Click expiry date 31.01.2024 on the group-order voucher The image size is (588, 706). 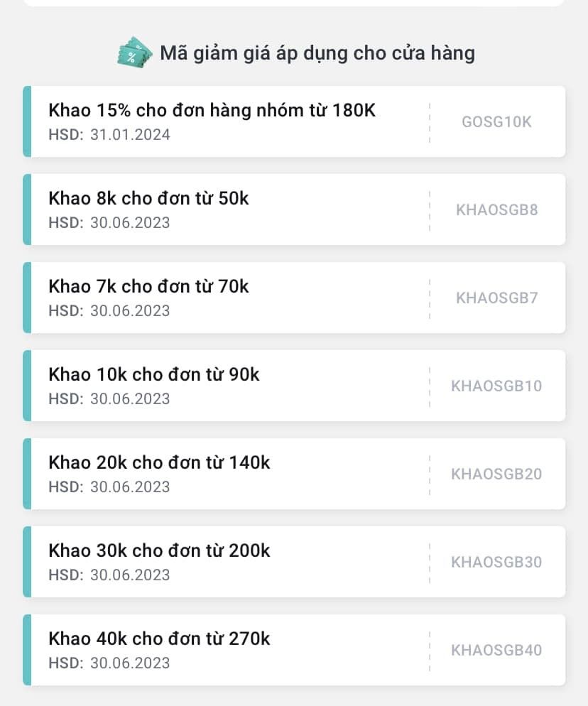(130, 135)
